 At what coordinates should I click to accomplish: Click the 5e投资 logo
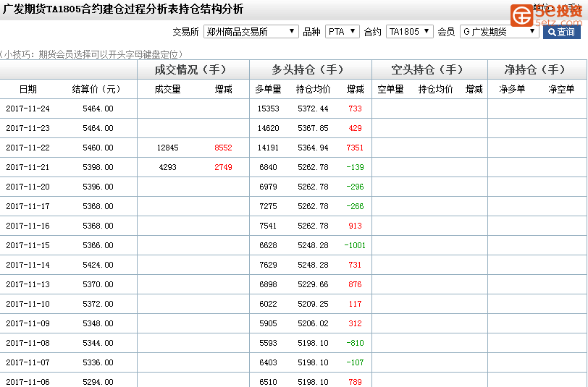coord(547,15)
